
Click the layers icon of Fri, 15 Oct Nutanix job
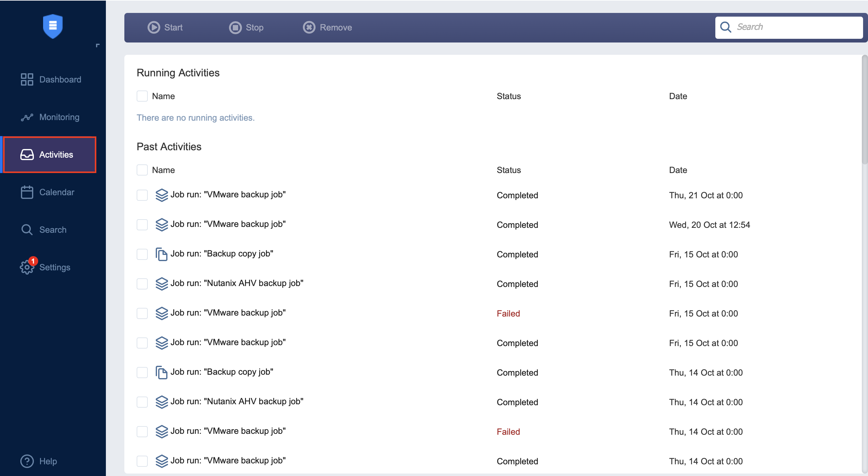point(162,284)
